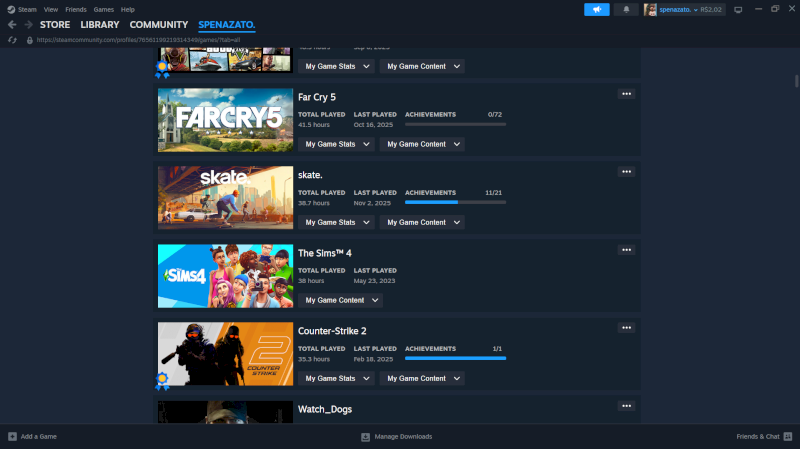This screenshot has height=449, width=800.
Task: Open notifications bell
Action: pos(626,9)
